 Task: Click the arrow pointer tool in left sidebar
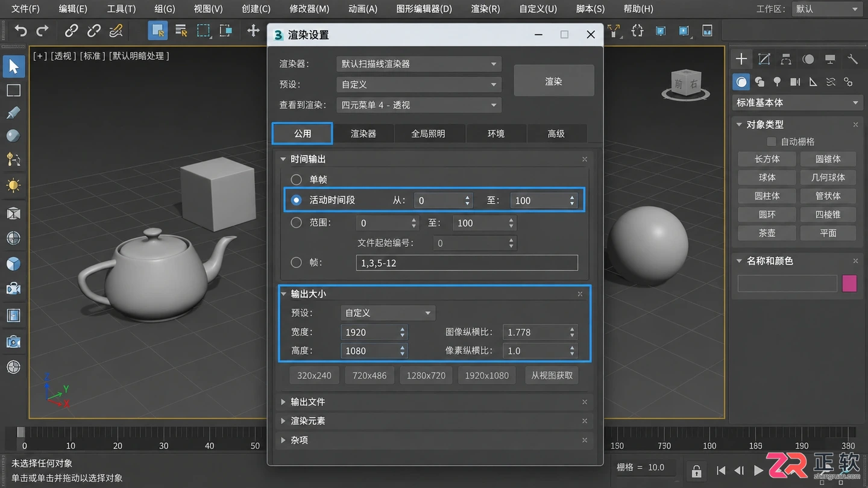click(x=13, y=66)
